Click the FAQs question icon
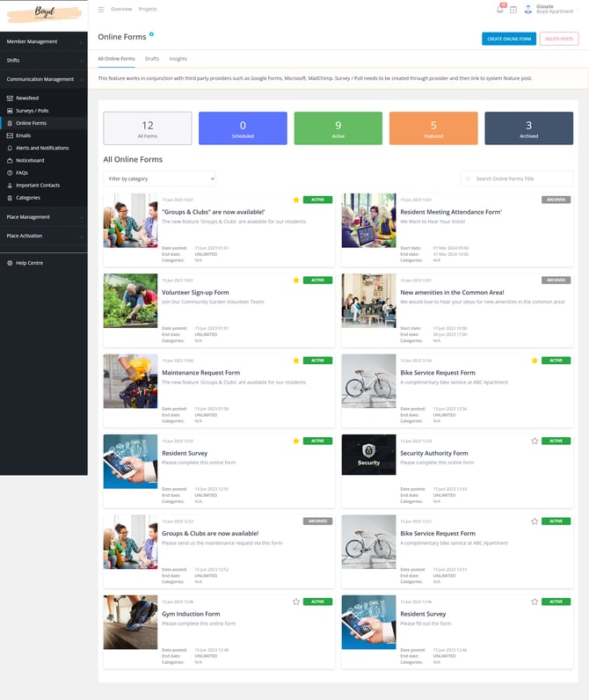The height and width of the screenshot is (700, 589). (10, 172)
